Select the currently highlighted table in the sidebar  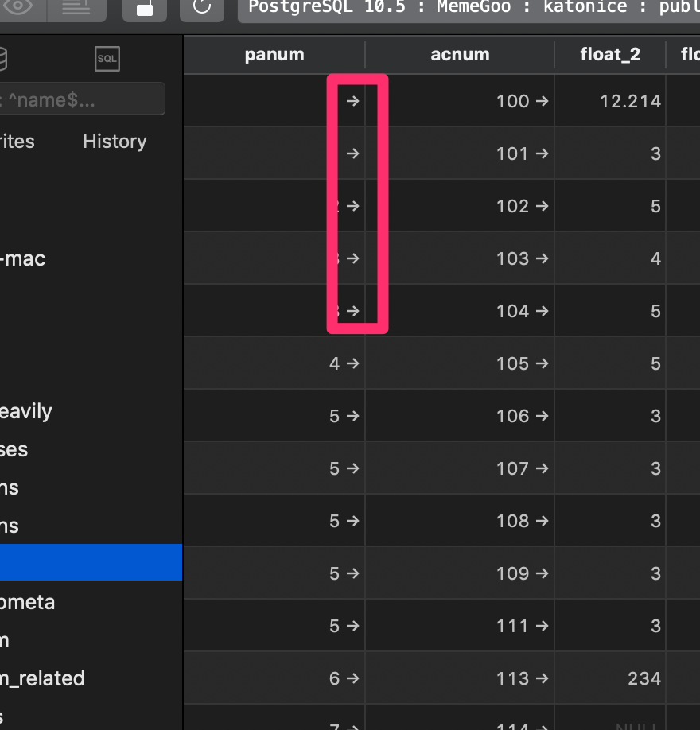pyautogui.click(x=91, y=561)
